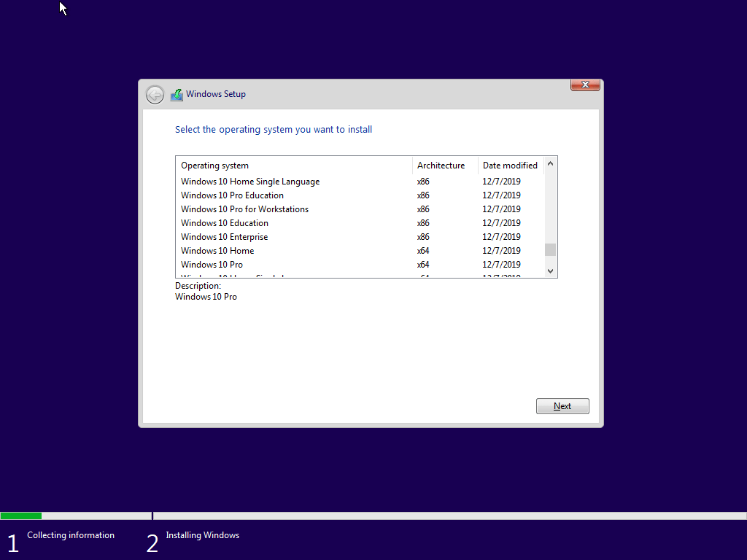Select Windows 10 Pro Education
Viewport: 747px width, 560px height.
coord(360,195)
